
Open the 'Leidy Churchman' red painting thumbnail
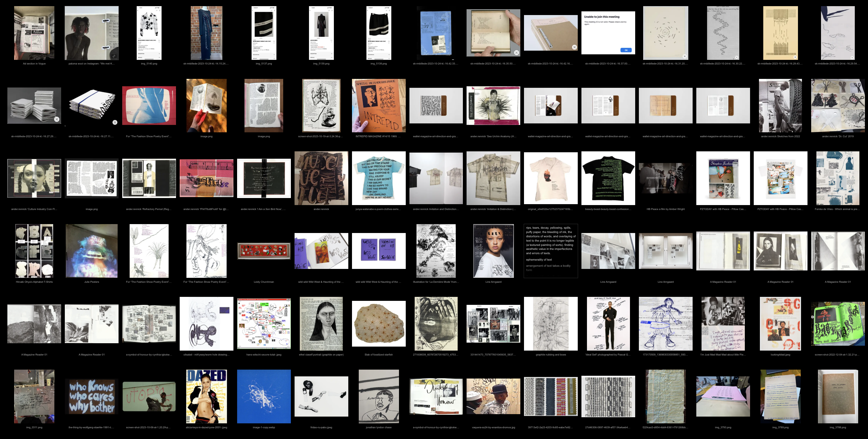264,251
